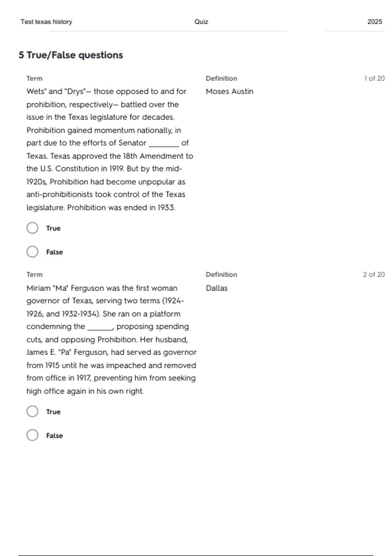Choose True for the Dallas question

[x=32, y=411]
